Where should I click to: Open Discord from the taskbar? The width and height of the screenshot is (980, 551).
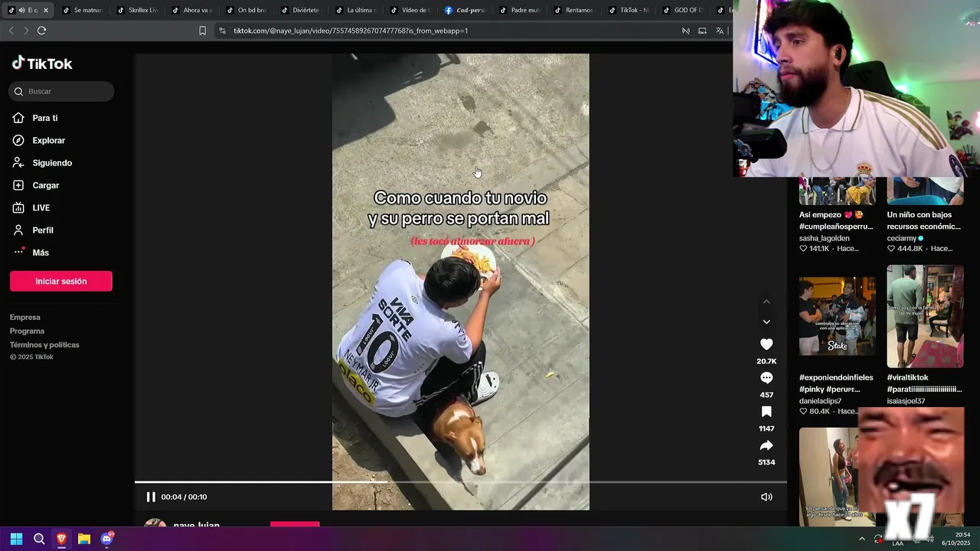pyautogui.click(x=107, y=539)
